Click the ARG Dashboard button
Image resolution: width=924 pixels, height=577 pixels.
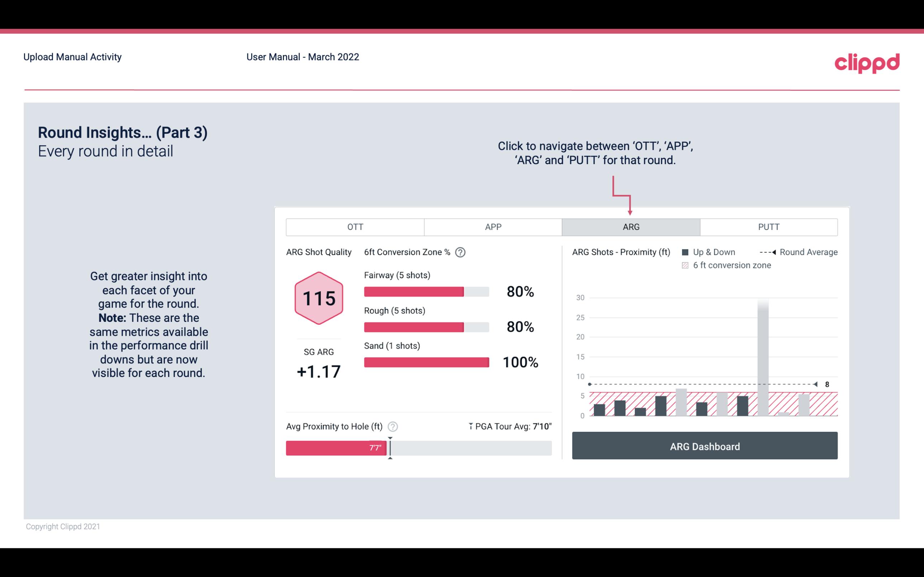tap(705, 446)
